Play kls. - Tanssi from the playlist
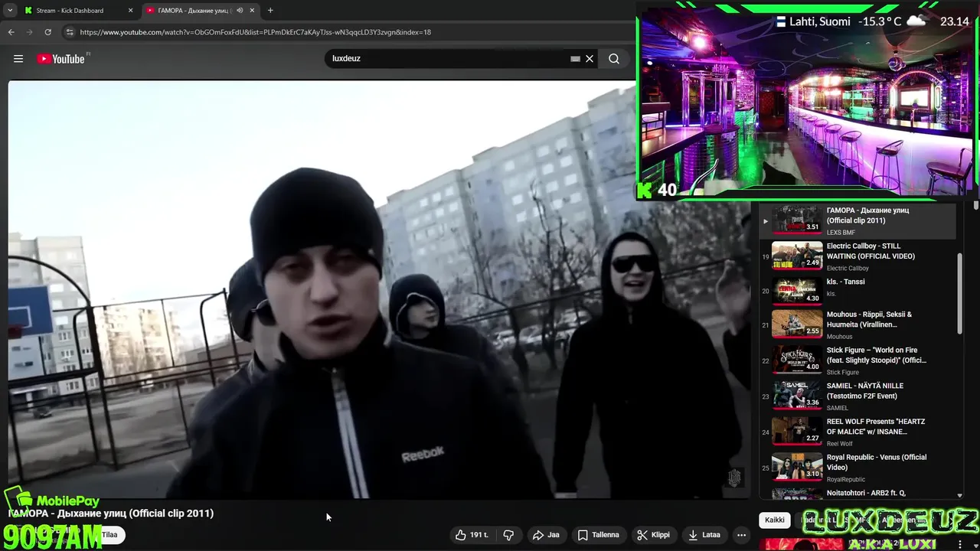 click(857, 292)
